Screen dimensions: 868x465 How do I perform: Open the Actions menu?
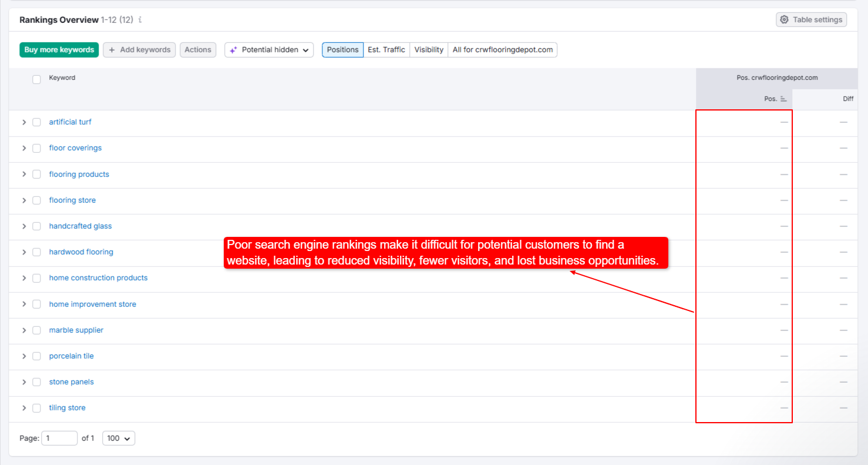pos(198,50)
